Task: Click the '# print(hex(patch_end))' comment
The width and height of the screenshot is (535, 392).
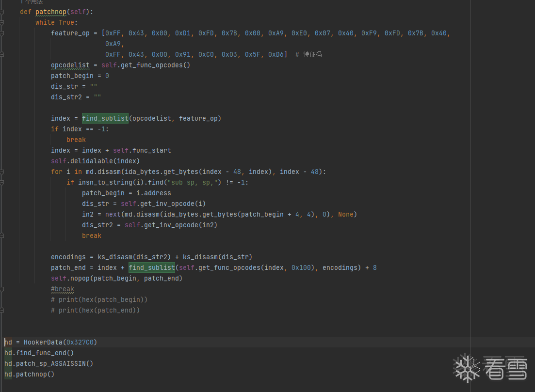Action: (95, 310)
